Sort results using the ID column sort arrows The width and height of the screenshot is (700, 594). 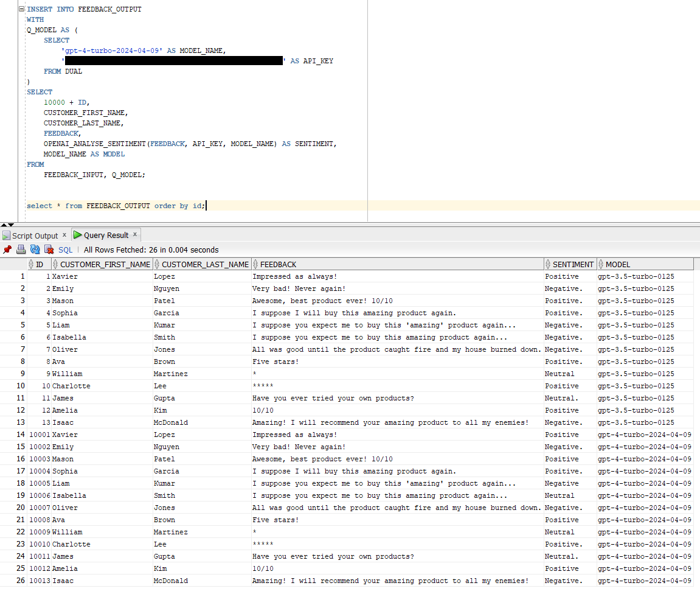coord(29,264)
